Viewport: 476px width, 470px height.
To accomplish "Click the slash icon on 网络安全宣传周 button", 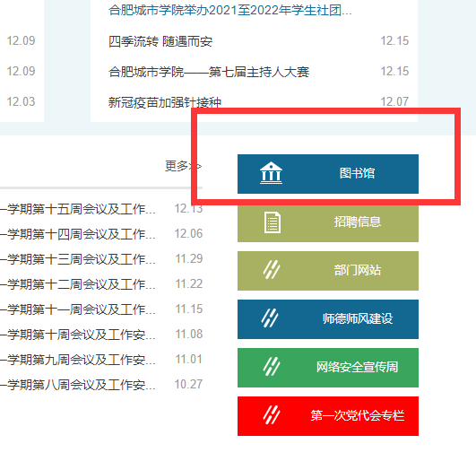I will pyautogui.click(x=272, y=366).
